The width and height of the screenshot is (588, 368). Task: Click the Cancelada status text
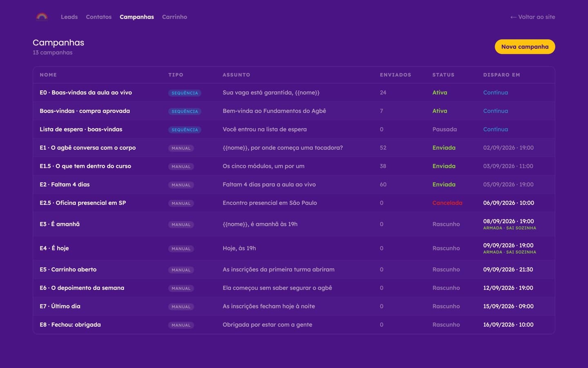click(447, 203)
